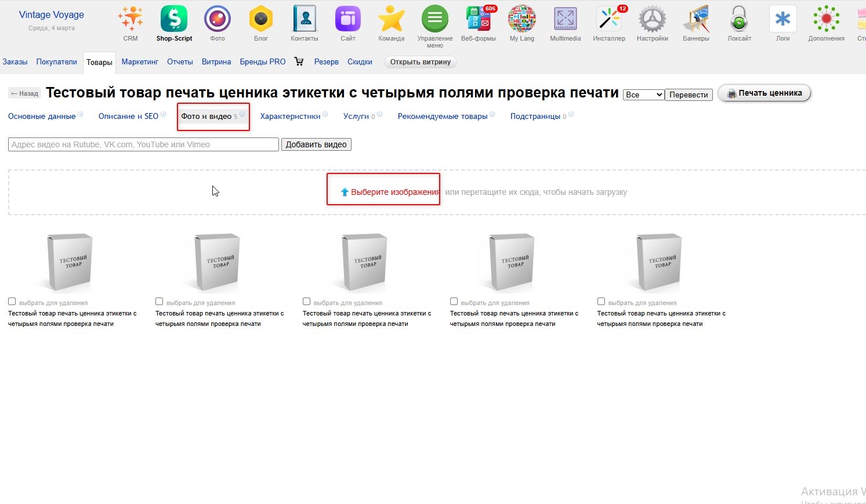The height and width of the screenshot is (504, 866).
Task: Launch the Инсталлер application
Action: pos(608,18)
